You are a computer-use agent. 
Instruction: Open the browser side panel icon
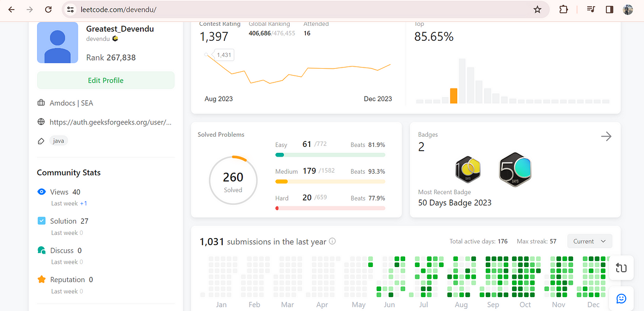point(609,10)
